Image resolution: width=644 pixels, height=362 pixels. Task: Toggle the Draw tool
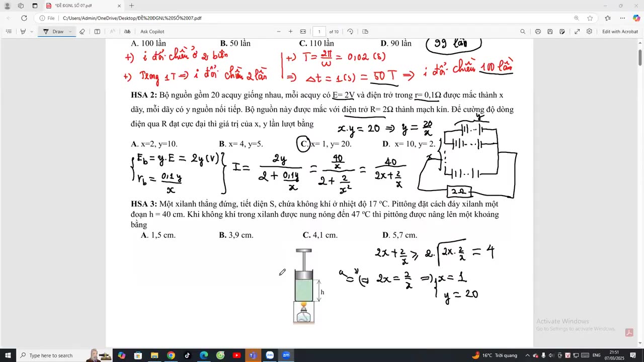(53, 31)
